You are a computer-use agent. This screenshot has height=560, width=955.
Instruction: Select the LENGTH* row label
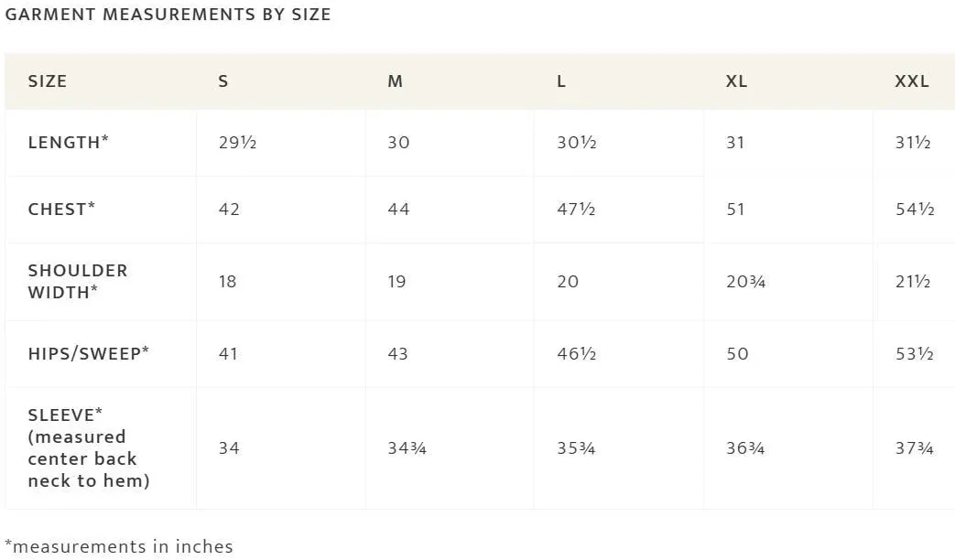point(68,142)
